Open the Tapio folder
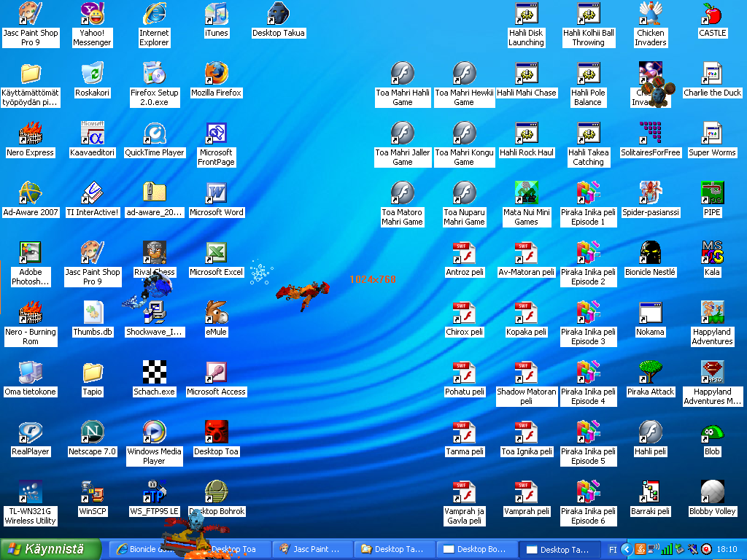Viewport: 747px width, 560px height. pos(92,373)
